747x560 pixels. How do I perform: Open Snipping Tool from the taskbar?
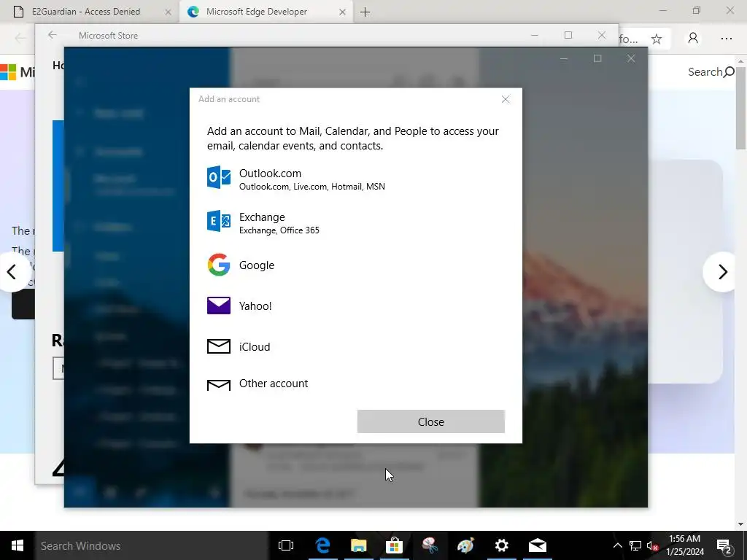pos(430,545)
